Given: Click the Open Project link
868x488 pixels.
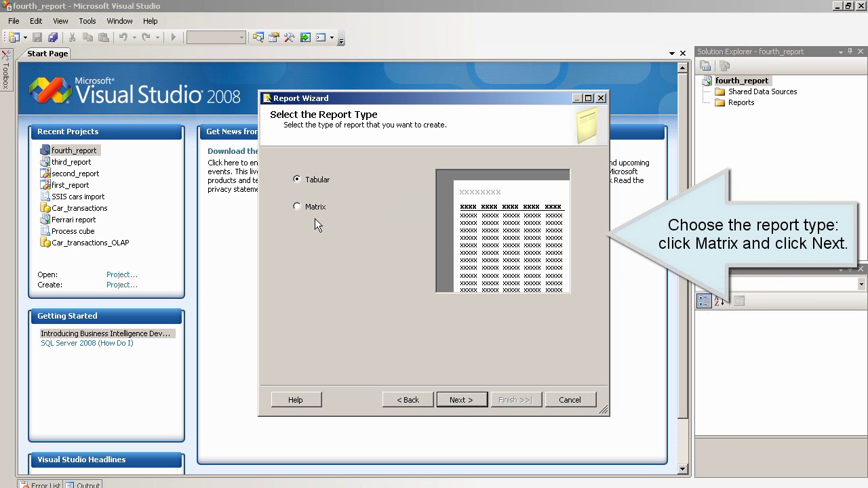Looking at the screenshot, I should 122,274.
